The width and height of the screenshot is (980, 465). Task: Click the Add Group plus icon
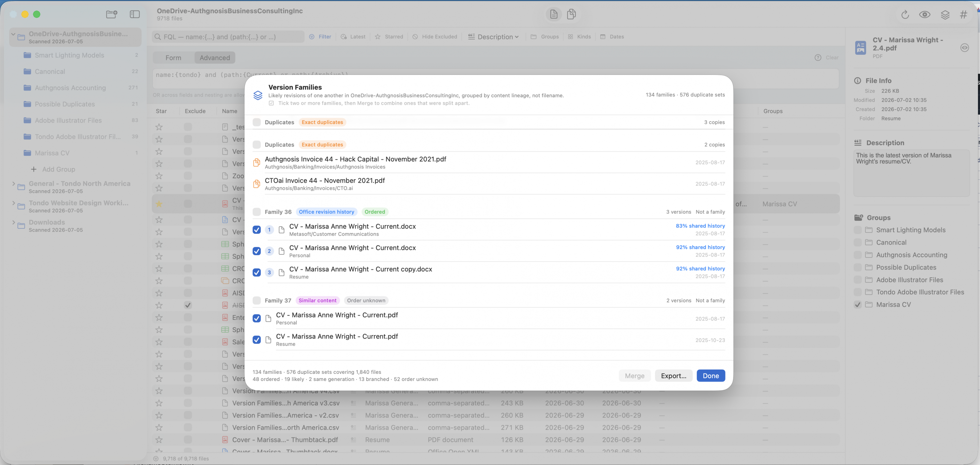pos(33,170)
